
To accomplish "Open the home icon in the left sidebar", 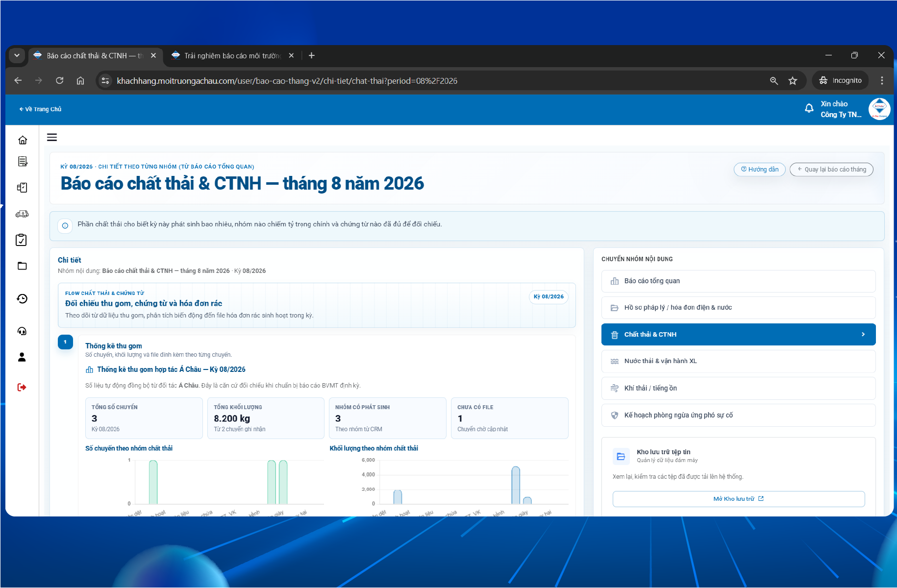I will 23,140.
